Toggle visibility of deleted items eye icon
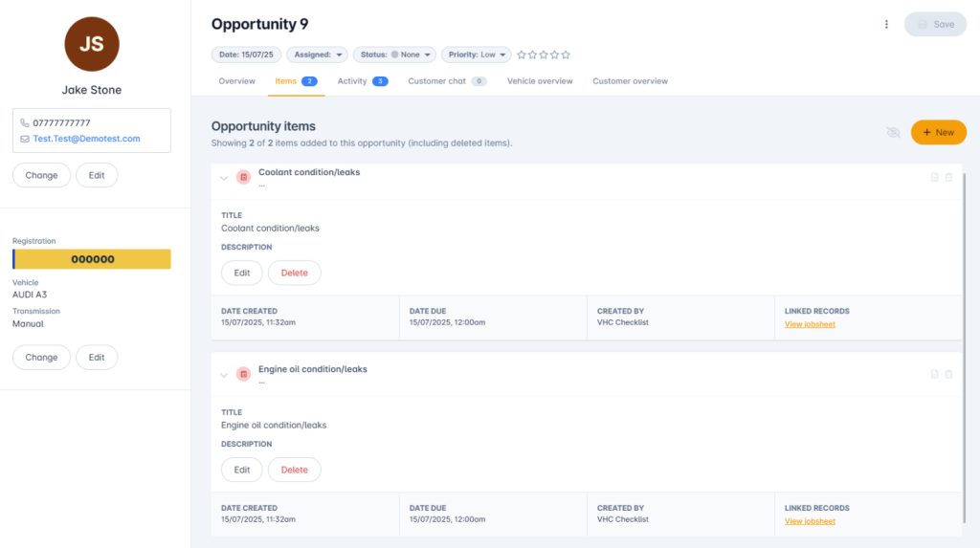 (x=893, y=133)
